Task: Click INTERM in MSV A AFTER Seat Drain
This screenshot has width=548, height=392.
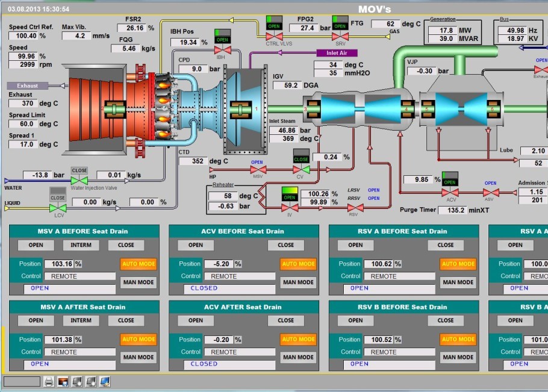Action: [x=81, y=320]
